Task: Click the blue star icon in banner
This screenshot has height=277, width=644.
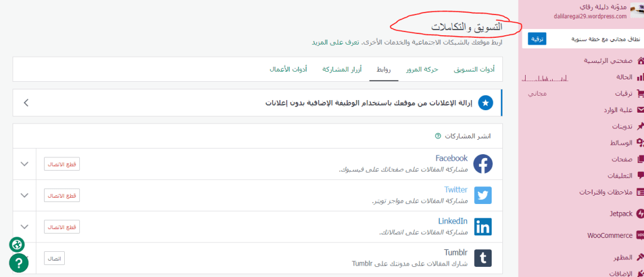Action: 485,103
